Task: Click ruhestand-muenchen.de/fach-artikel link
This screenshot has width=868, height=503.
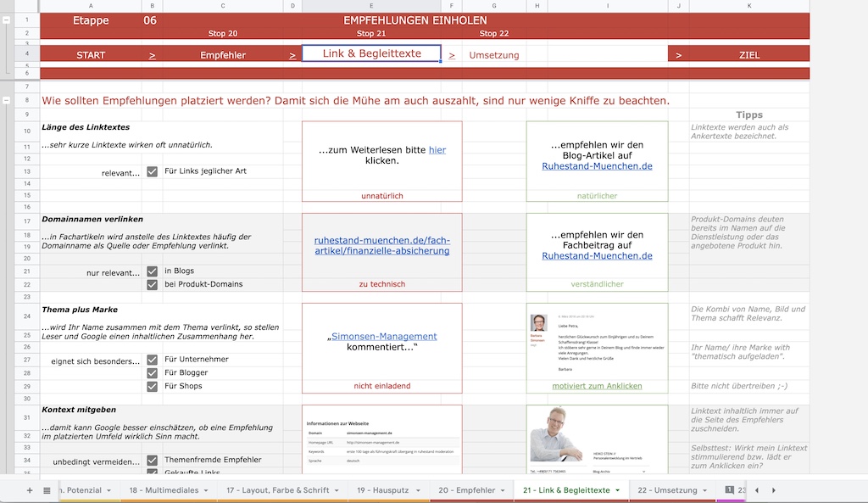Action: click(x=382, y=245)
